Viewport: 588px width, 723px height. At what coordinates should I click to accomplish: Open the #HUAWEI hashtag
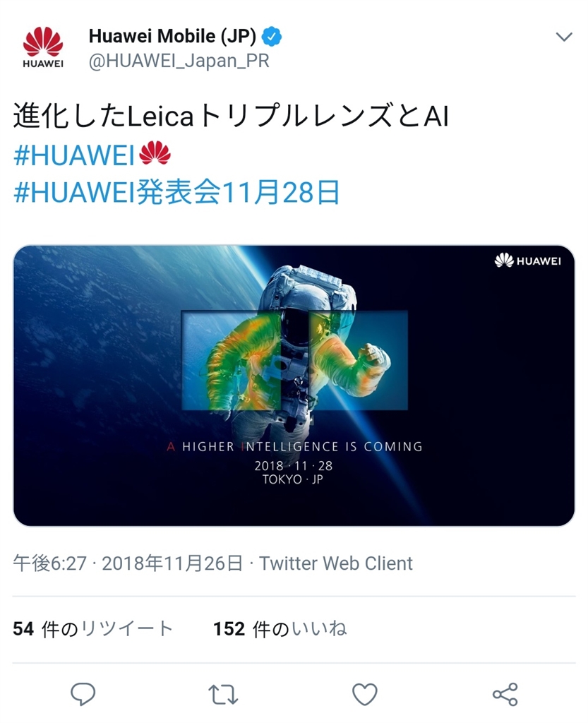tap(73, 155)
